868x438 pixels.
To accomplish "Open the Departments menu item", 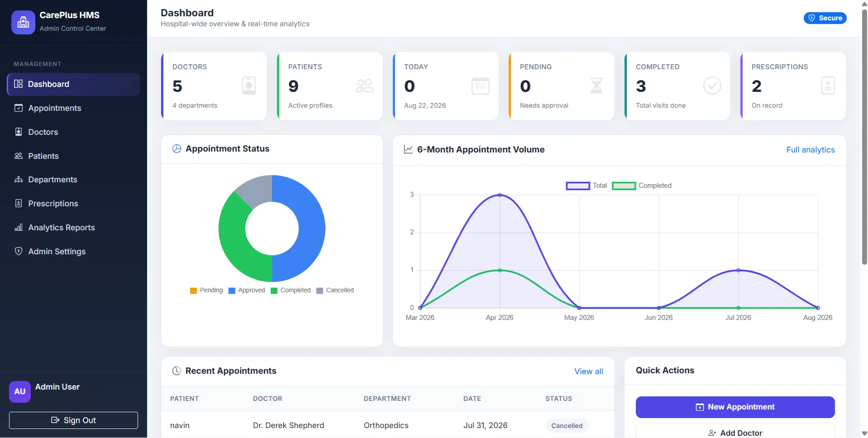I will (x=74, y=180).
